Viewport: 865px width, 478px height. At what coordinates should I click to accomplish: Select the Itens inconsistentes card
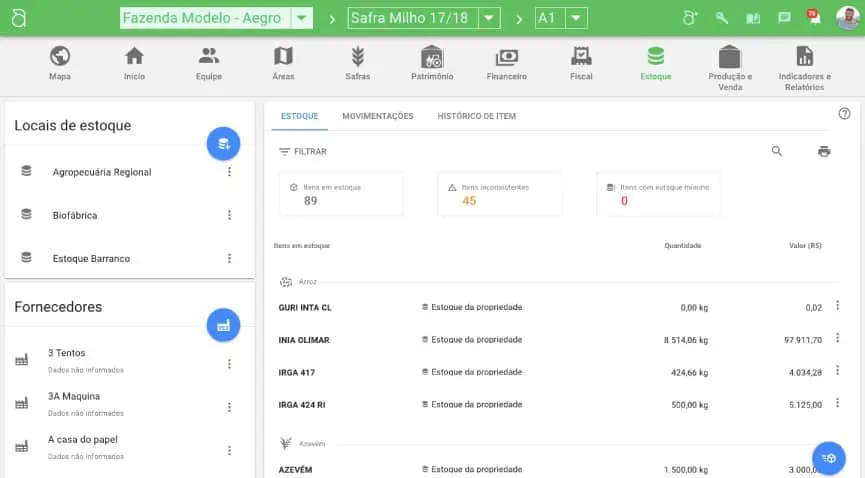(x=499, y=194)
